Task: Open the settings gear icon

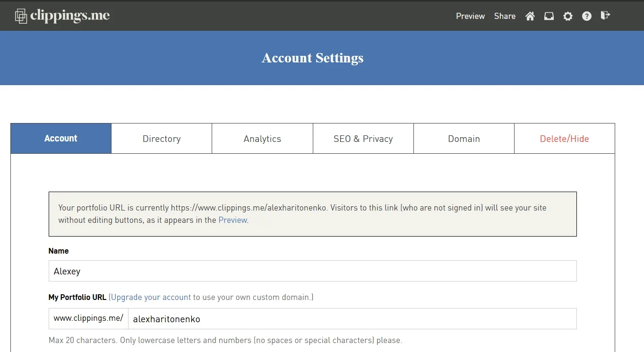Action: pyautogui.click(x=568, y=16)
